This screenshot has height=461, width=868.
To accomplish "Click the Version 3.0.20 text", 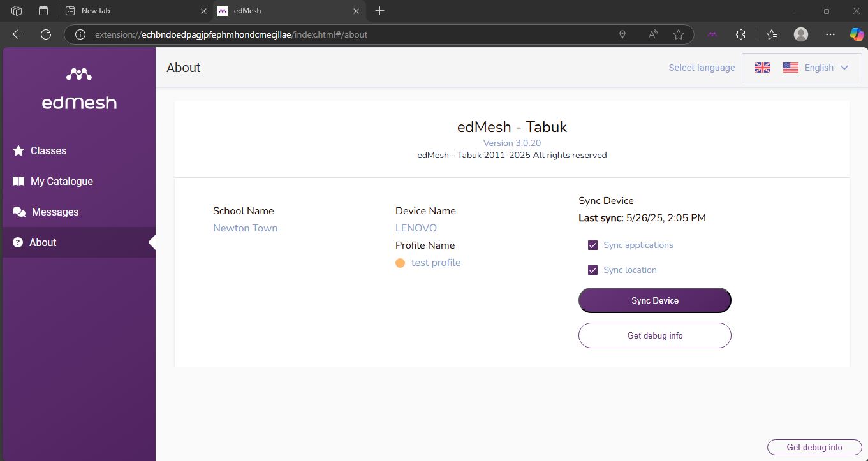I will point(512,143).
